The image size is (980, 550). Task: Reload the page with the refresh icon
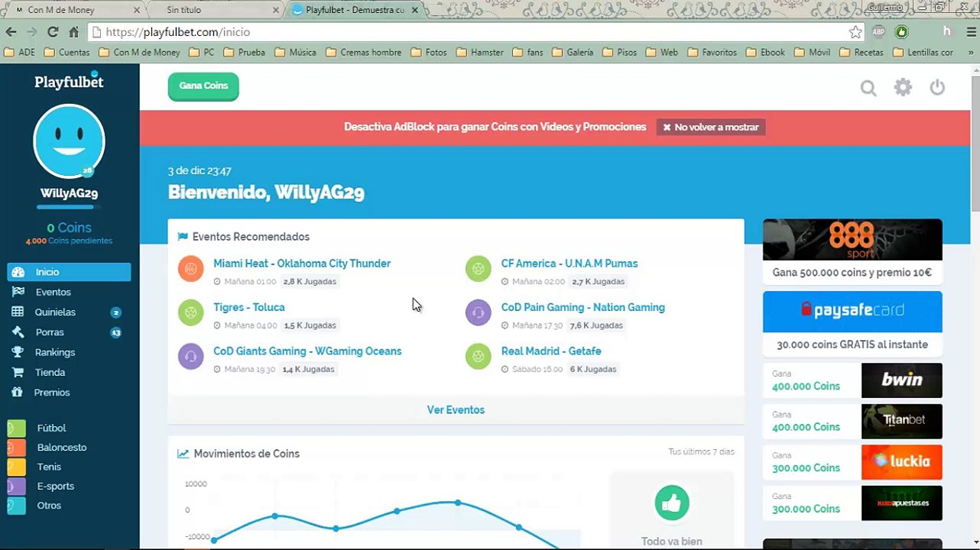(x=53, y=32)
